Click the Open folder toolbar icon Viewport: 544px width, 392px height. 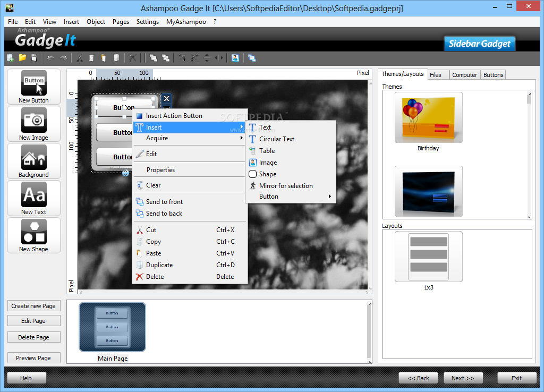22,58
